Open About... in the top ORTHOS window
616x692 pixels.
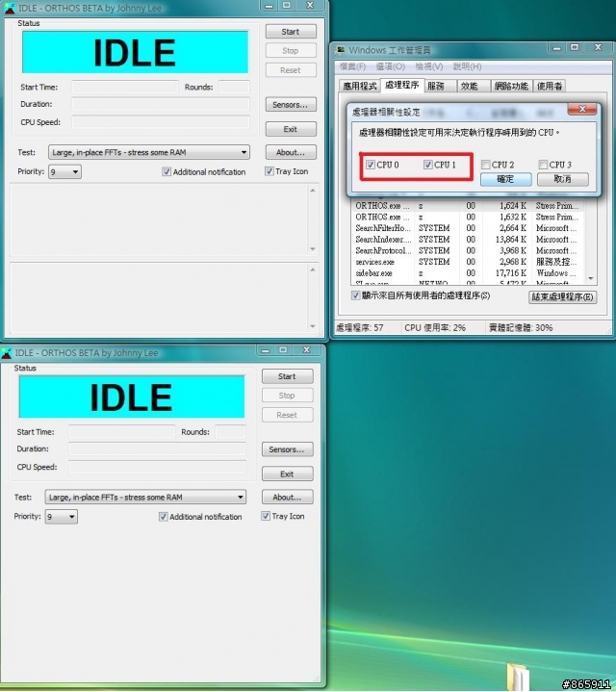click(x=291, y=152)
